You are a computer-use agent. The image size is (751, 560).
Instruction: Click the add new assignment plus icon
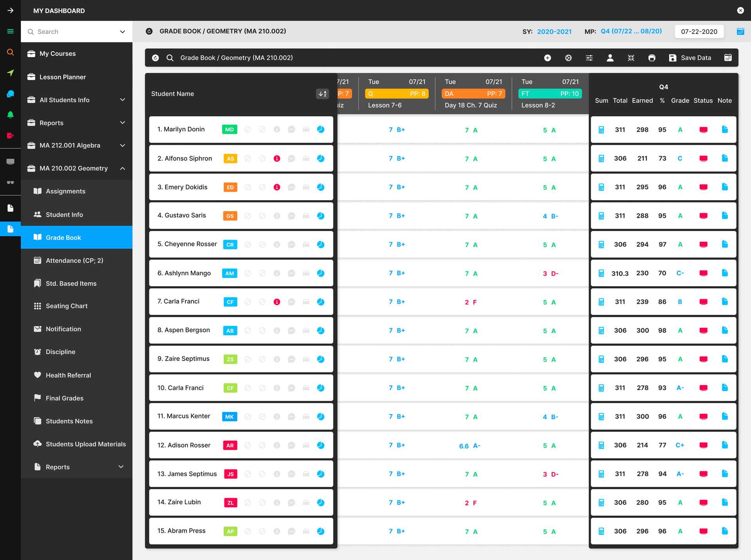click(547, 57)
